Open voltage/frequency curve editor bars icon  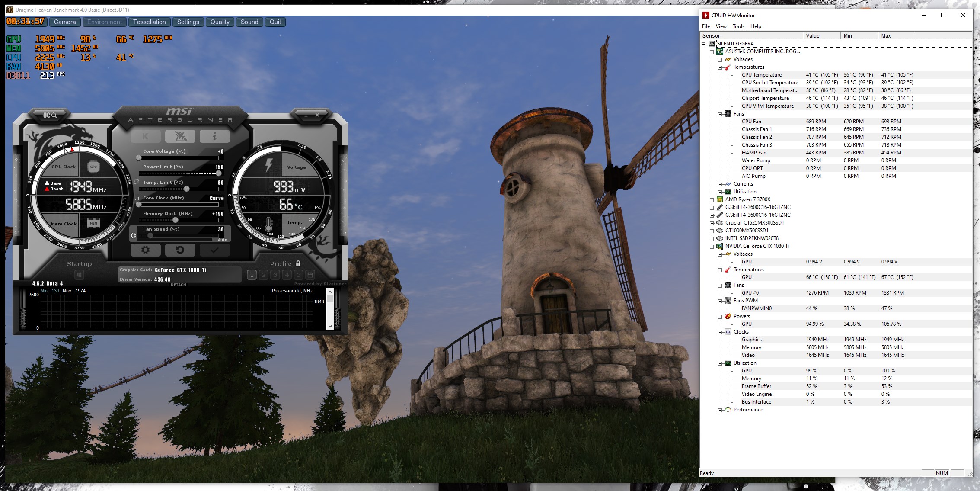pyautogui.click(x=137, y=198)
